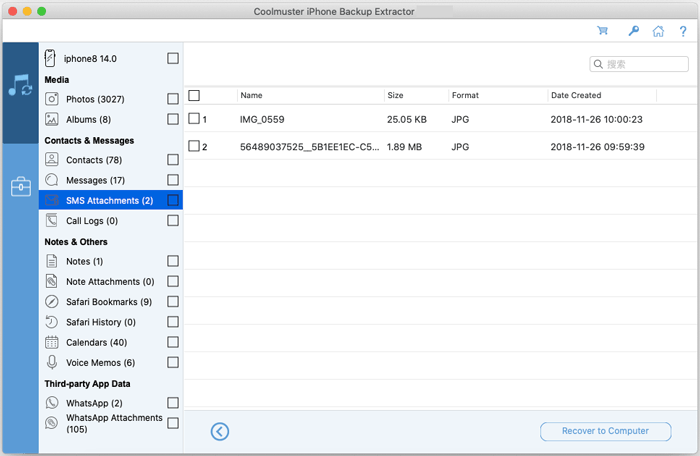Click the Albums picture icon
Image resolution: width=700 pixels, height=456 pixels.
pyautogui.click(x=52, y=119)
